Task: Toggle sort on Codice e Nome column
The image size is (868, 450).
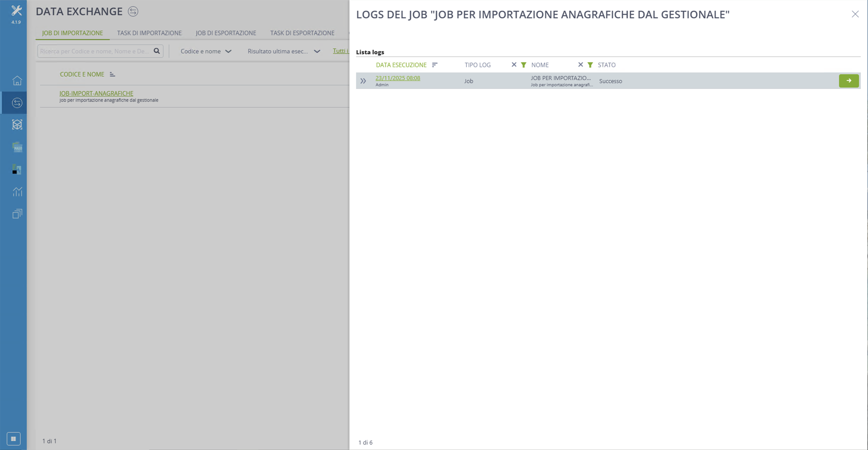Action: tap(113, 74)
